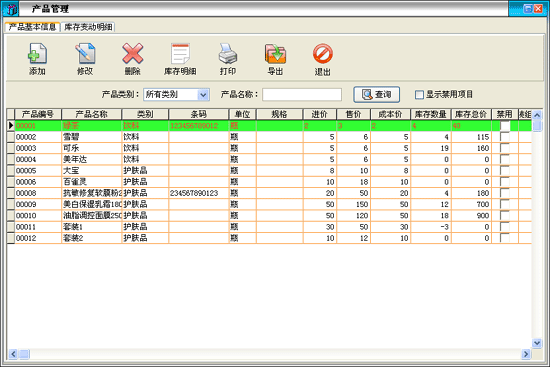Click the 库存数量 column header
This screenshot has width=550, height=367.
click(431, 114)
